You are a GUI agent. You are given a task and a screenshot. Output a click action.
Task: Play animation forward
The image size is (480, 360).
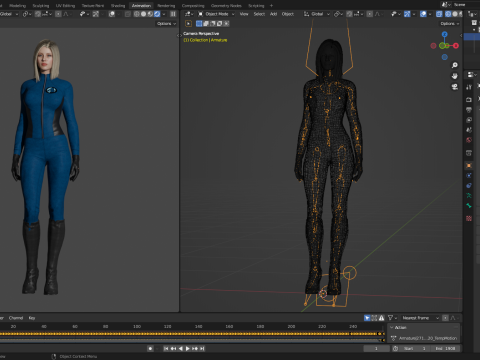(x=187, y=349)
